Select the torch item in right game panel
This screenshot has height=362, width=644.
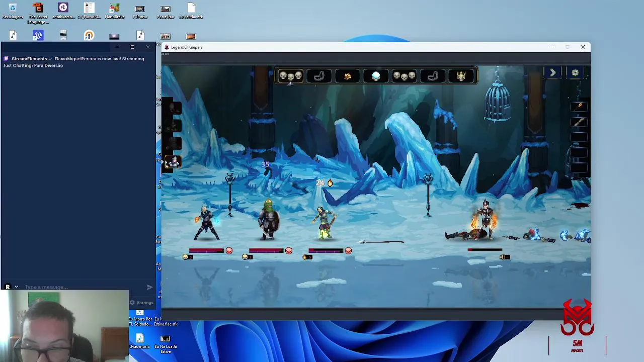pos(579,106)
